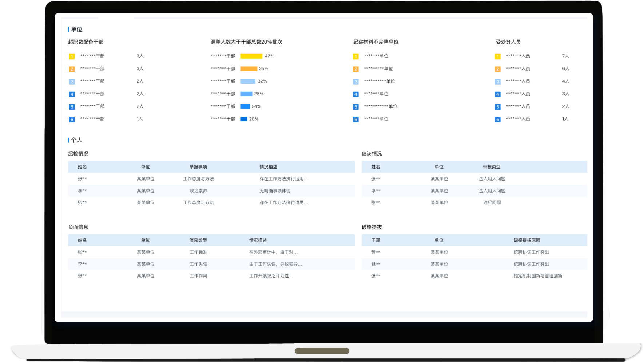This screenshot has width=644, height=362.
Task: Click the light blue 32% progress bar
Action: pyautogui.click(x=248, y=81)
